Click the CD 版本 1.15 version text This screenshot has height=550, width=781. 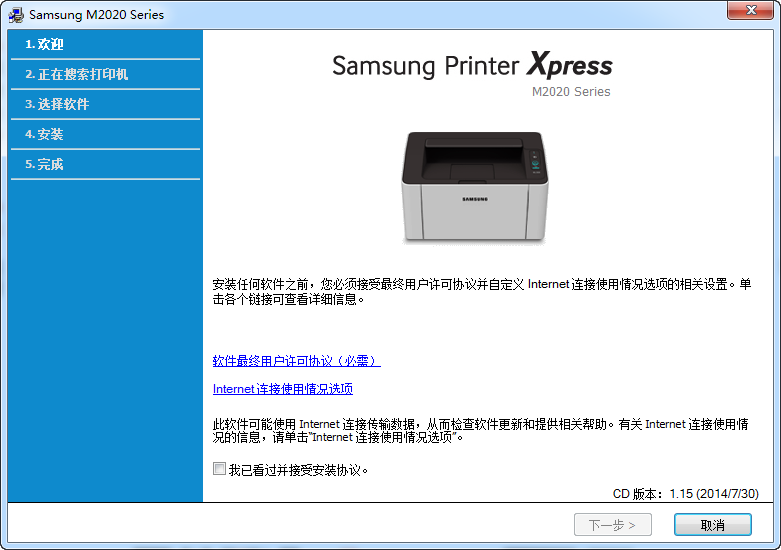[x=685, y=494]
